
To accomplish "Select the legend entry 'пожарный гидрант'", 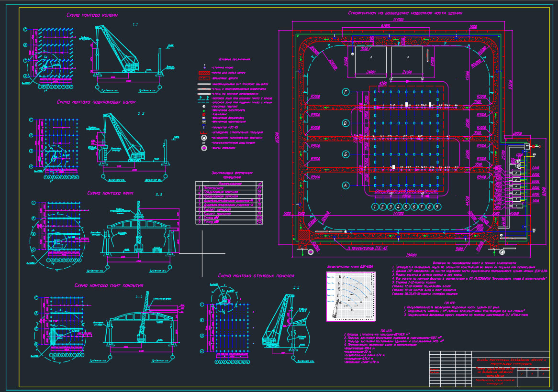I will tap(225, 106).
